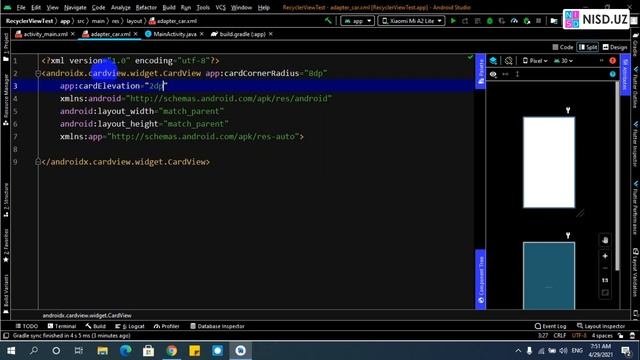
Task: Click the expand horizontally arrows icon
Action: click(505, 74)
